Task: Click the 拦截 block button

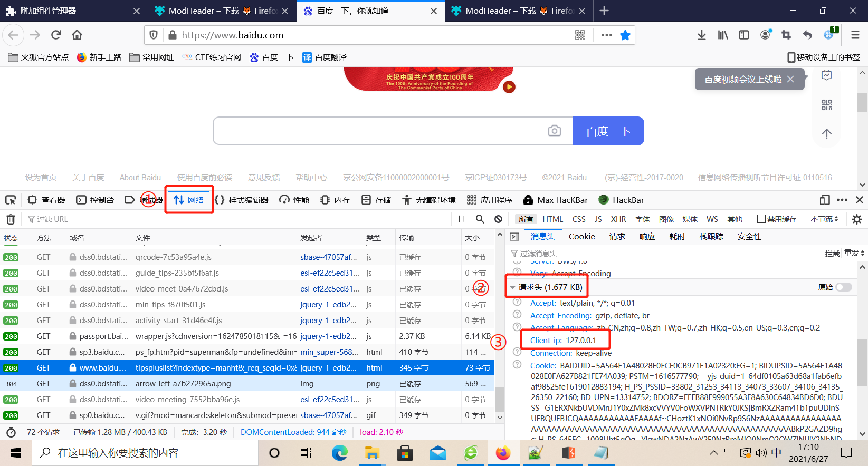Action: coord(832,253)
